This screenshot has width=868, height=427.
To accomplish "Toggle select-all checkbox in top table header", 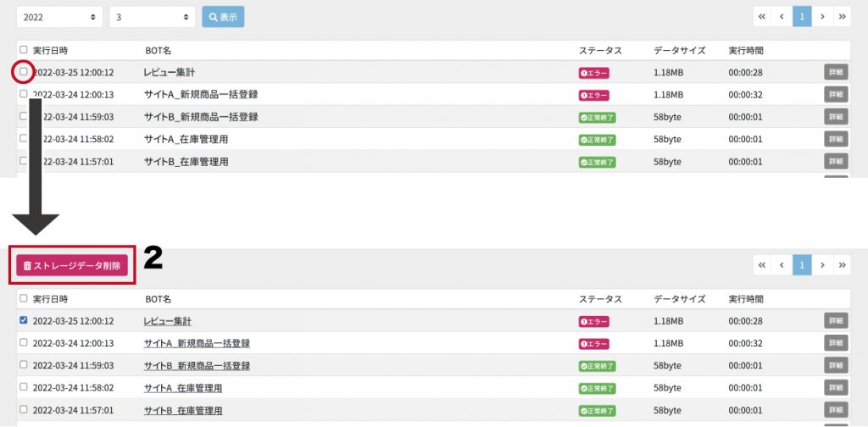I will [23, 49].
